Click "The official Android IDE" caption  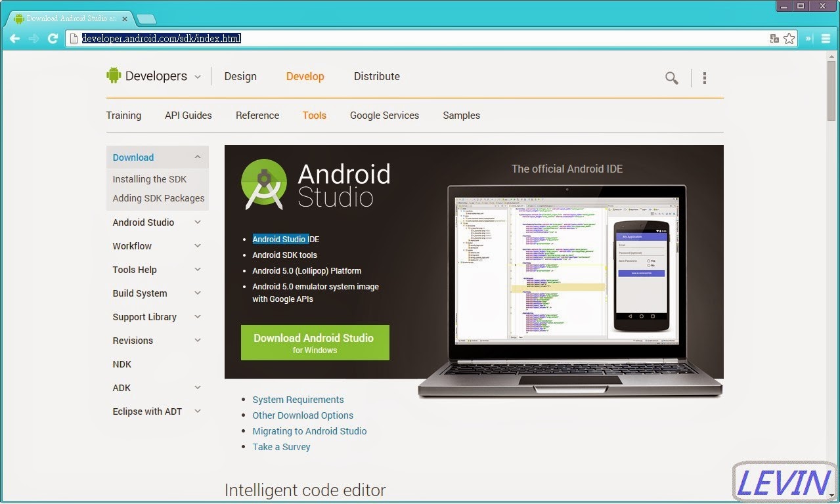coord(567,169)
